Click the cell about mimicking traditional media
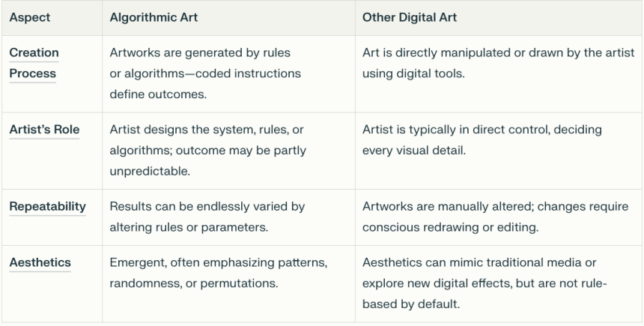This screenshot has height=326, width=644. click(499, 284)
